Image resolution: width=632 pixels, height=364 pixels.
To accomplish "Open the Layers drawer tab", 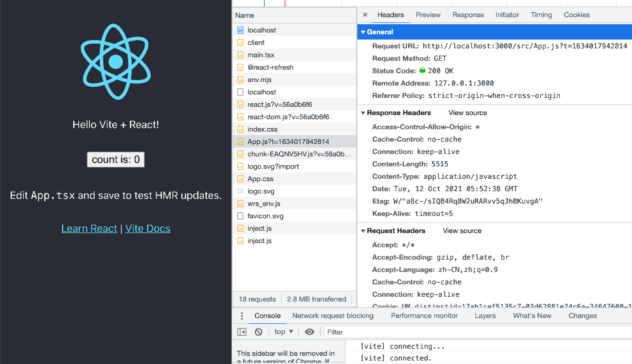I will point(485,316).
